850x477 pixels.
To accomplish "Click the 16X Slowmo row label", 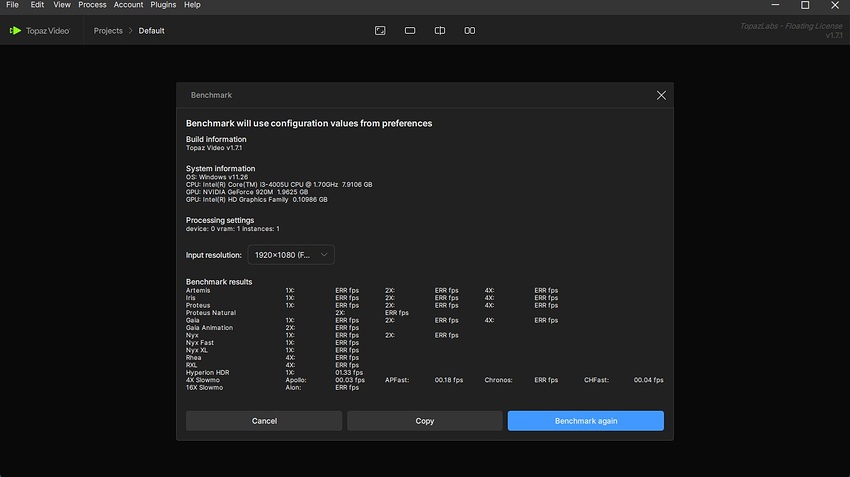I will (x=204, y=388).
